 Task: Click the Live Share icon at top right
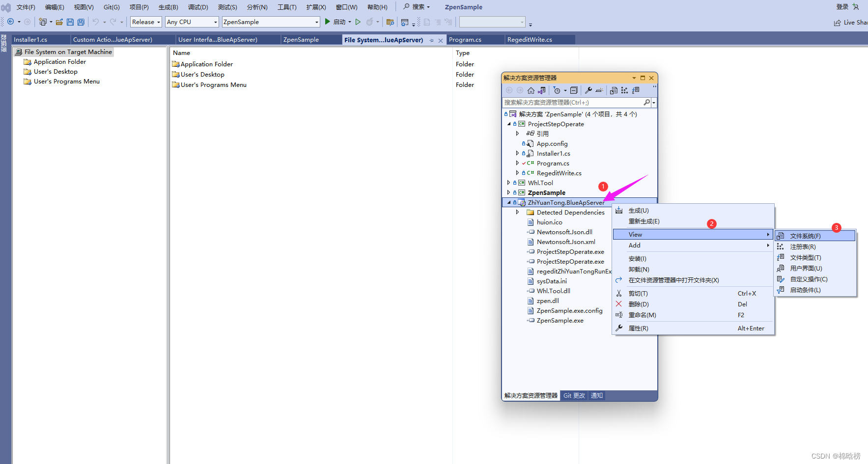(x=837, y=23)
